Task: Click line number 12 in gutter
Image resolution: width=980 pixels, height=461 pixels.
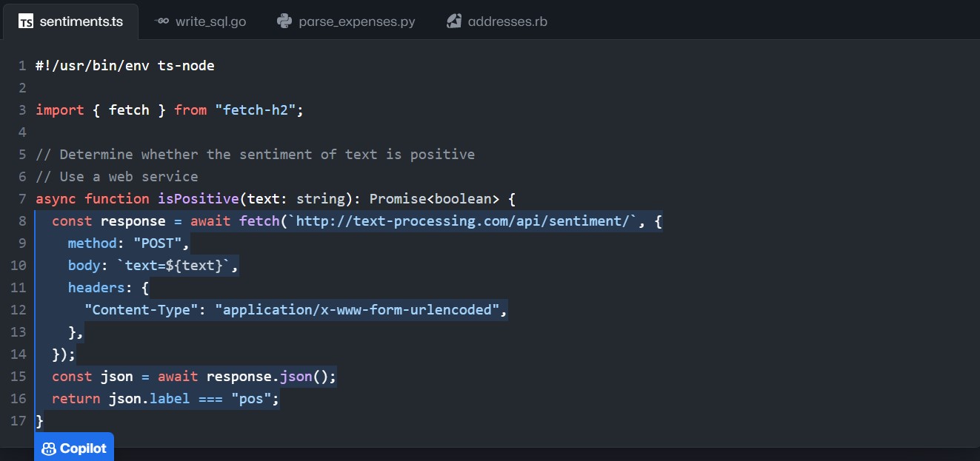Action: [19, 310]
